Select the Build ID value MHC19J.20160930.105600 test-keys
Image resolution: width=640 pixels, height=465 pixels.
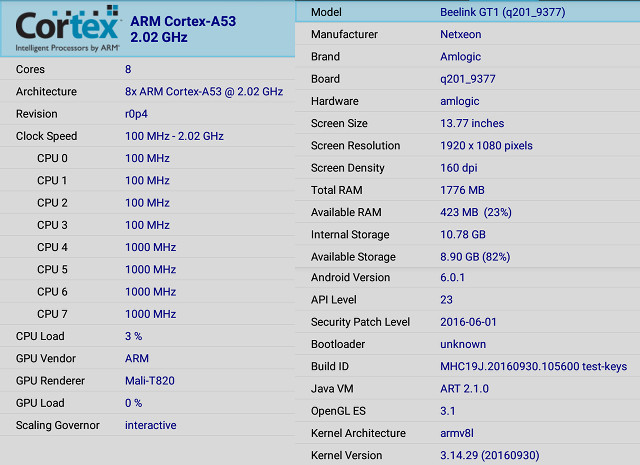[x=533, y=367]
